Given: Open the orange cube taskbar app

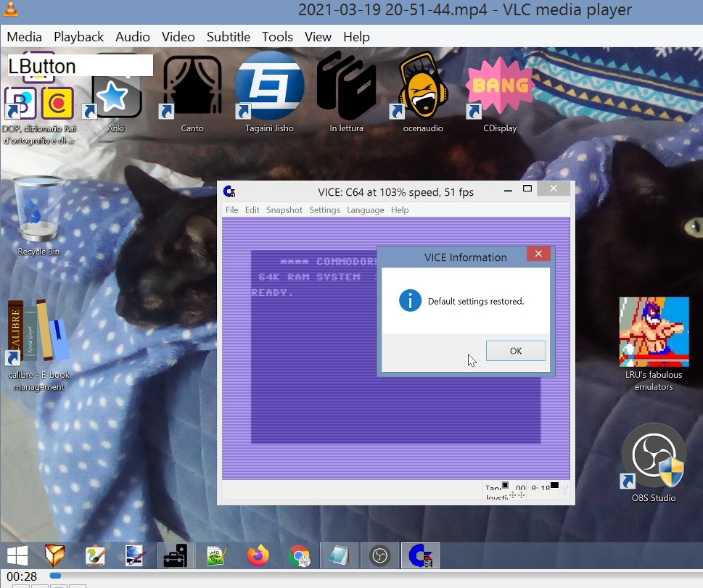Looking at the screenshot, I should click(x=55, y=555).
